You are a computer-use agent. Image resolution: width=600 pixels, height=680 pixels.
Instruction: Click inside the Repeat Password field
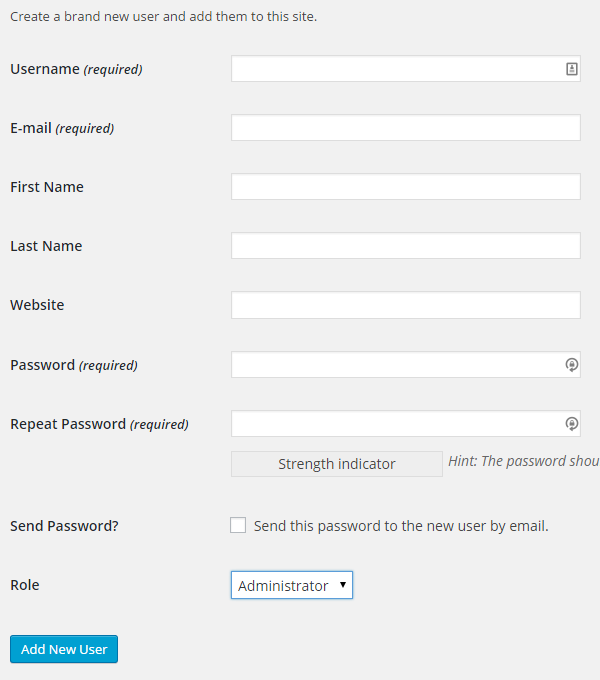coord(406,423)
